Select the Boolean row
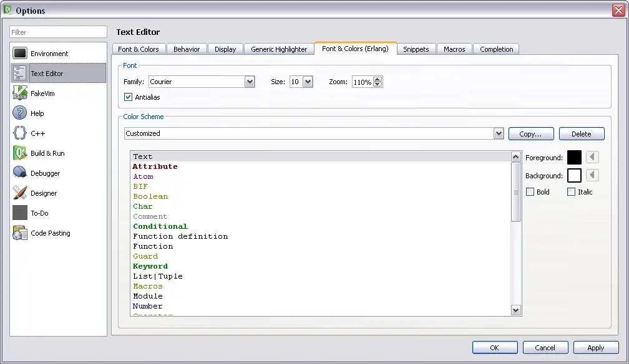629x364 pixels. pyautogui.click(x=321, y=196)
